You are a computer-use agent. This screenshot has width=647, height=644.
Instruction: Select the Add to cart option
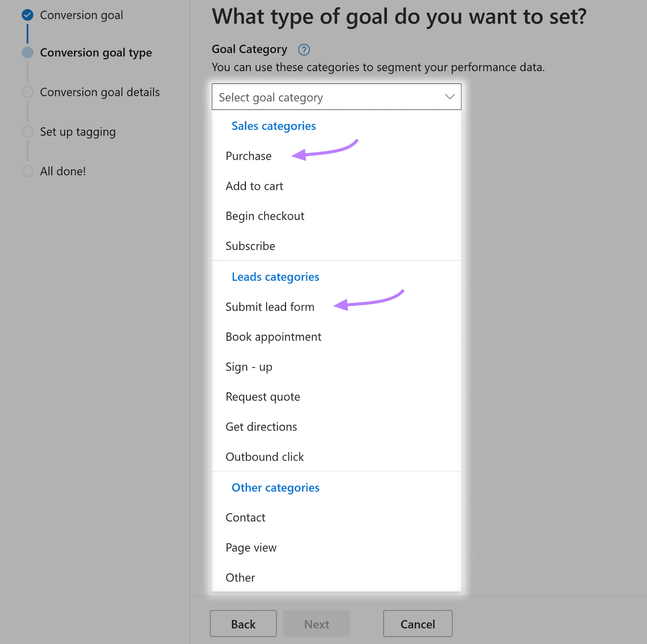[x=254, y=186]
